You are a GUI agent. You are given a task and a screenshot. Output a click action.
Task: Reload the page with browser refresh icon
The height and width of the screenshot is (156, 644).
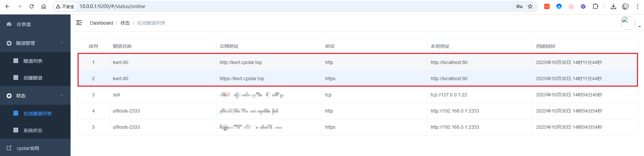(x=32, y=6)
